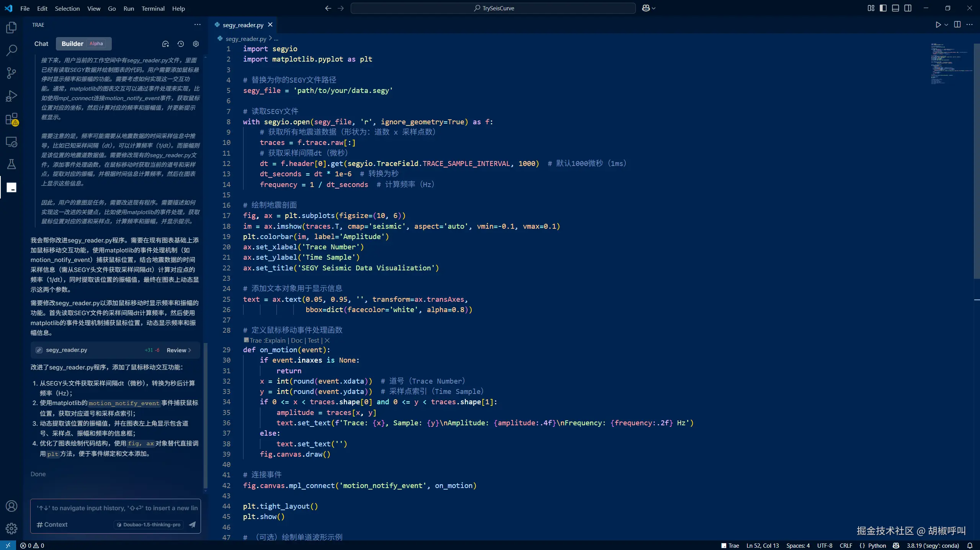The image size is (980, 550).
Task: Toggle the secondary side bar layout
Action: 908,8
